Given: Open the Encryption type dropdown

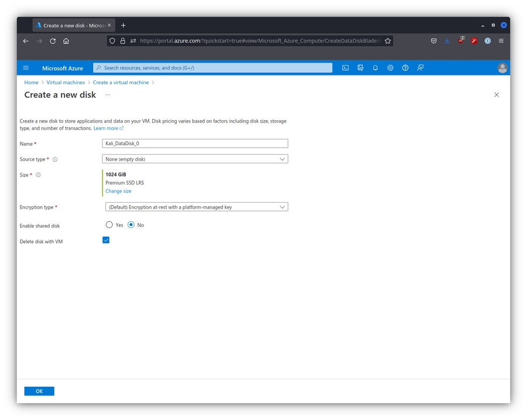Looking at the screenshot, I should click(195, 207).
